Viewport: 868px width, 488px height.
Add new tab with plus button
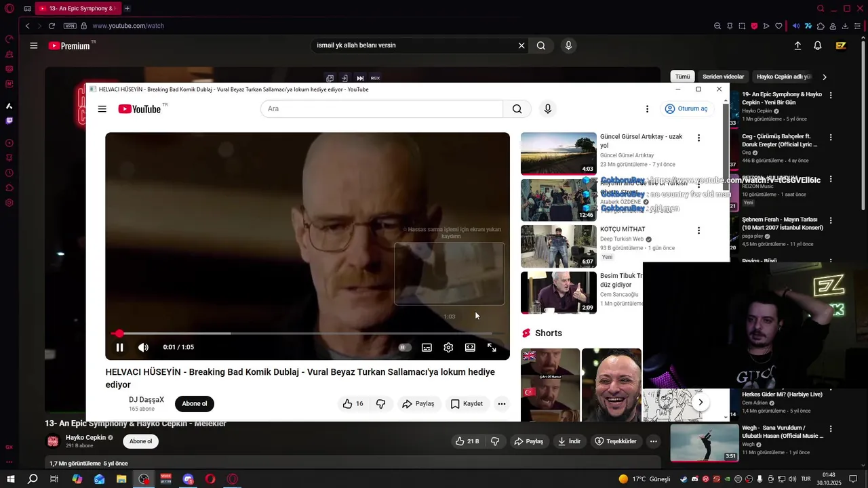[x=127, y=8]
